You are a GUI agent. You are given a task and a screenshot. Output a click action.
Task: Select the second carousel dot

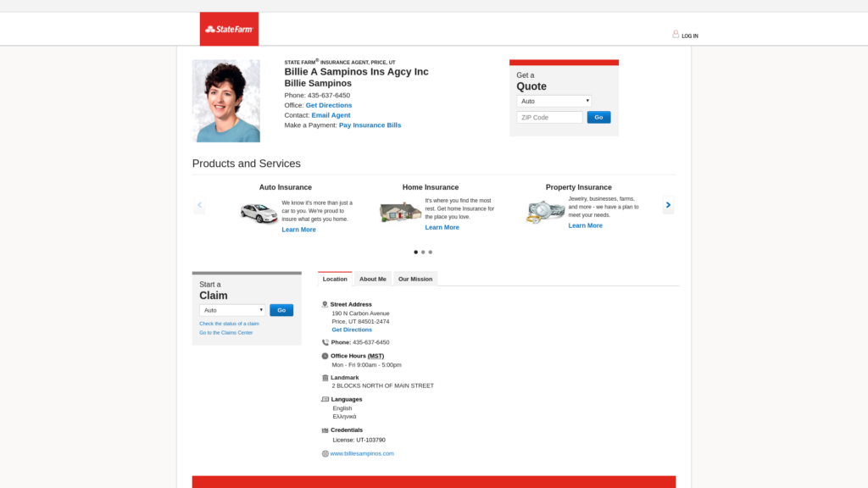tap(423, 252)
